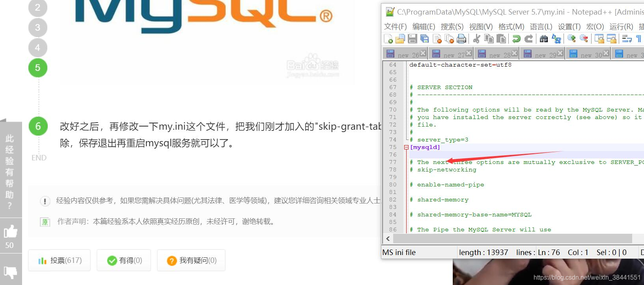Switch to the new 26 tab
Image resolution: width=644 pixels, height=285 pixels.
pos(405,54)
